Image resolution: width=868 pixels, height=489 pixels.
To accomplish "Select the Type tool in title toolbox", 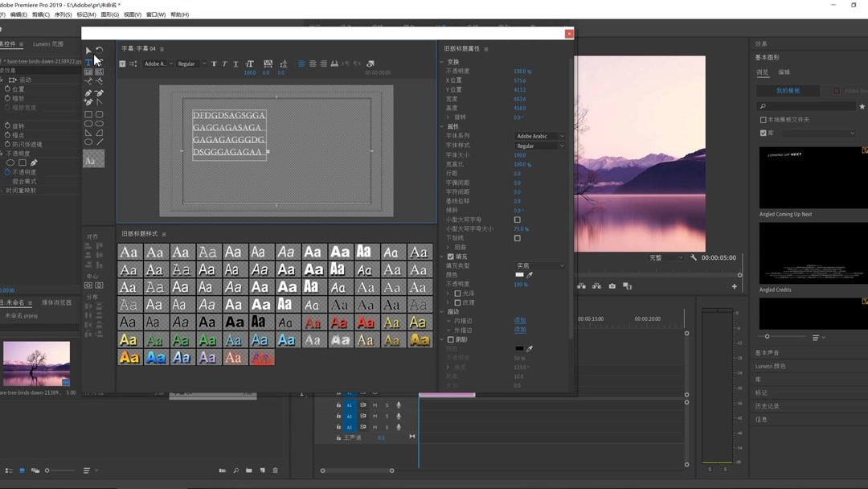I will [x=88, y=62].
